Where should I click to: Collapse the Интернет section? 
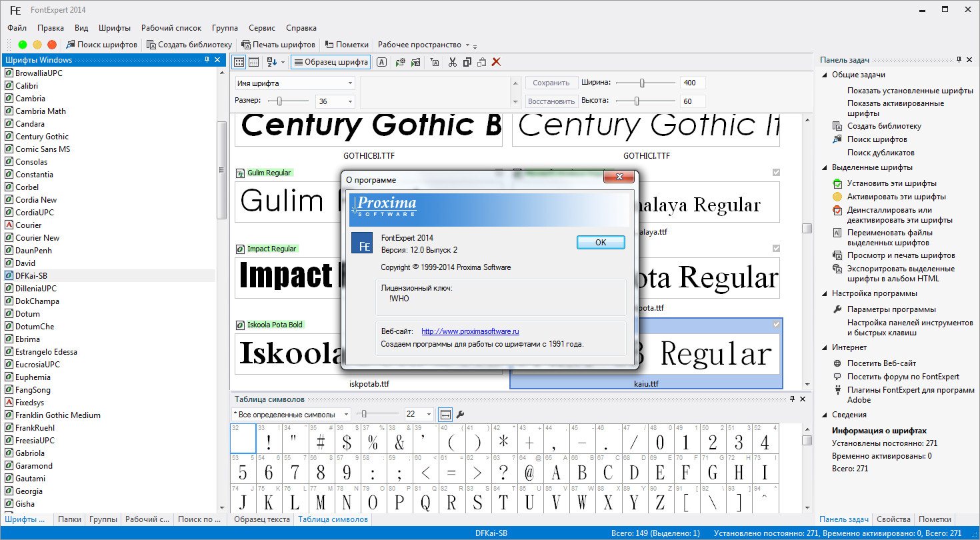click(825, 347)
